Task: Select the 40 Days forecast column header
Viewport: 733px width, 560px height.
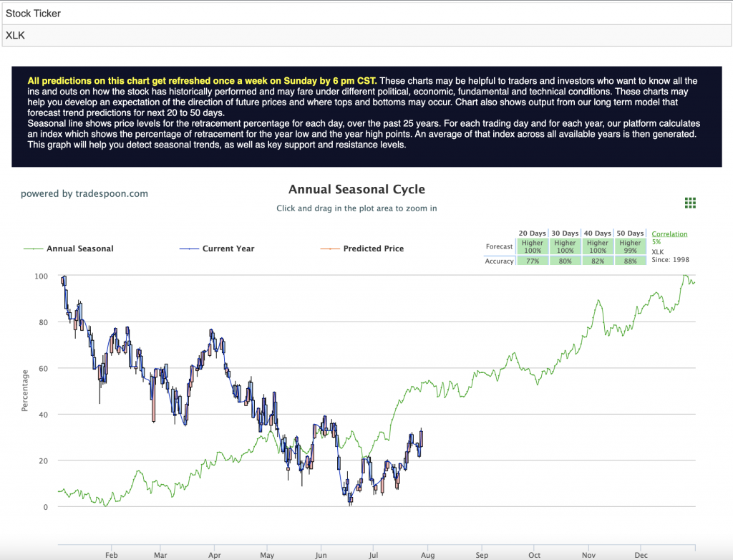Action: click(x=598, y=233)
